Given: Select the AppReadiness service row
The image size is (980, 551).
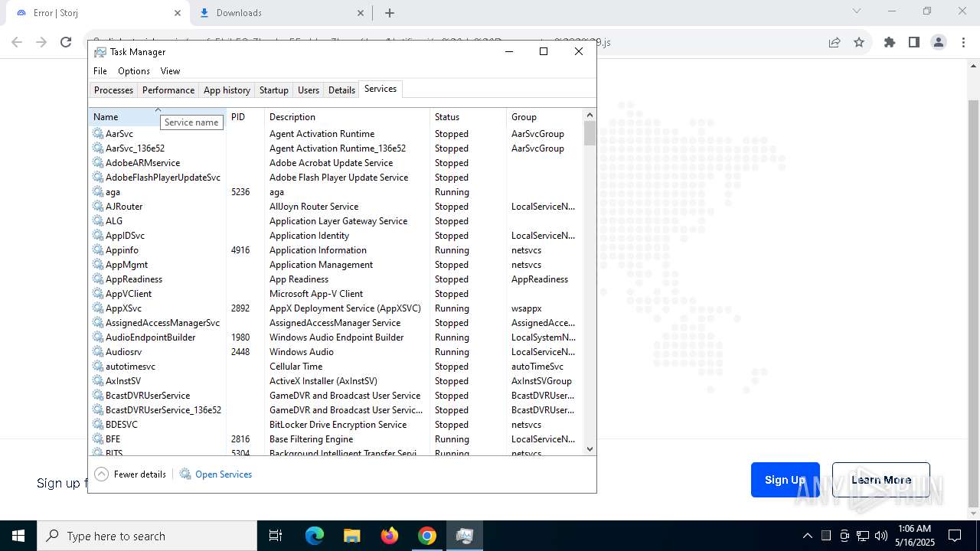Looking at the screenshot, I should coord(335,279).
